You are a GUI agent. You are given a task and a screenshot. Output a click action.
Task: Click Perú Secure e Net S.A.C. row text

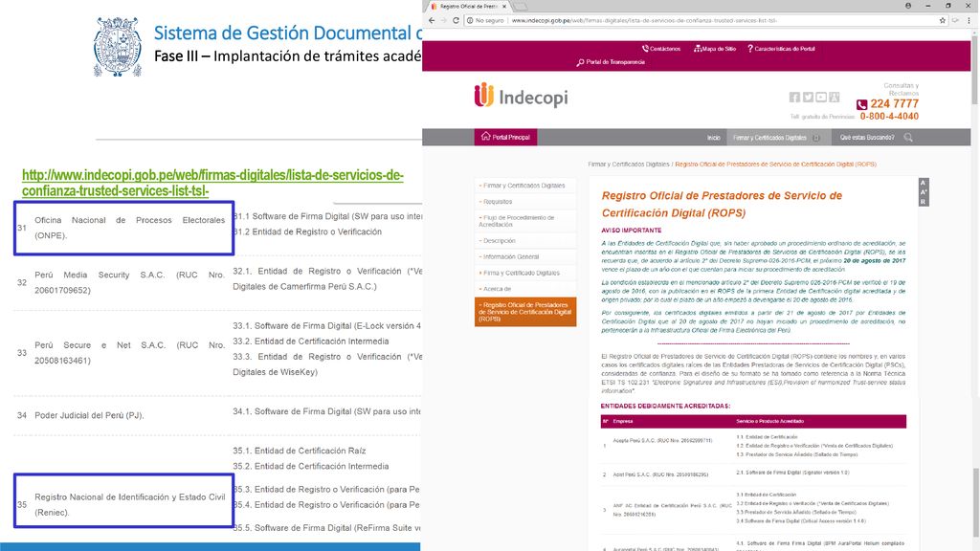tap(129, 353)
